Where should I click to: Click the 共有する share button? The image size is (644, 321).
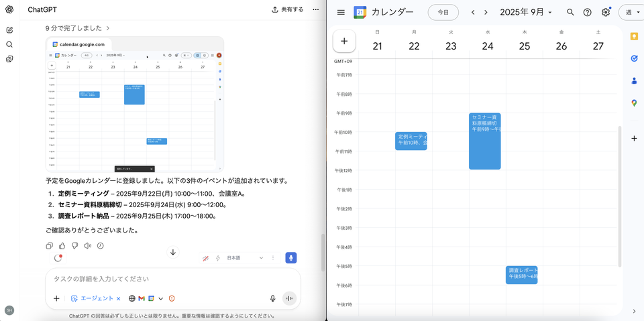287,9
